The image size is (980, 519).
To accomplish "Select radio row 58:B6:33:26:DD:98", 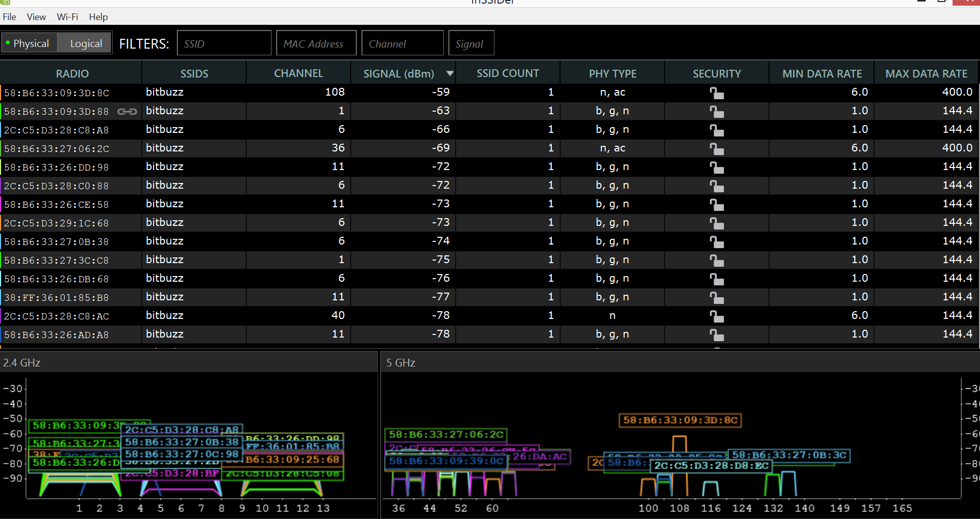I will pyautogui.click(x=489, y=167).
